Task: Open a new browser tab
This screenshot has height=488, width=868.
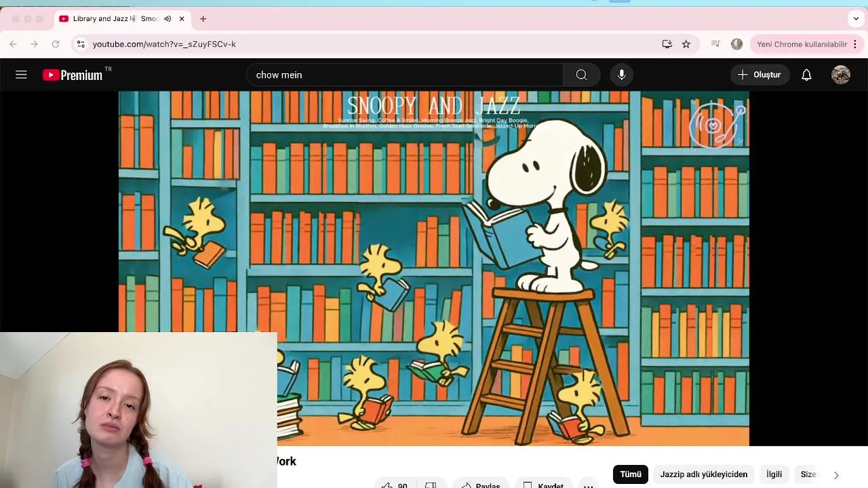Action: click(x=203, y=19)
